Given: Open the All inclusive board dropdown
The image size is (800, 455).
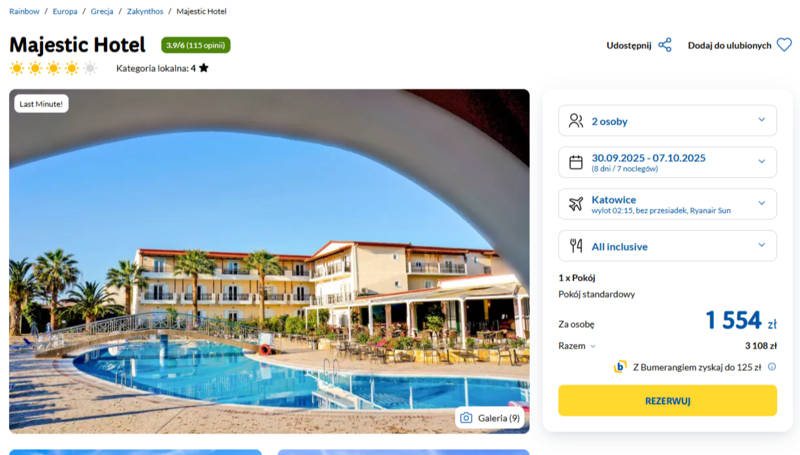Looking at the screenshot, I should 667,246.
